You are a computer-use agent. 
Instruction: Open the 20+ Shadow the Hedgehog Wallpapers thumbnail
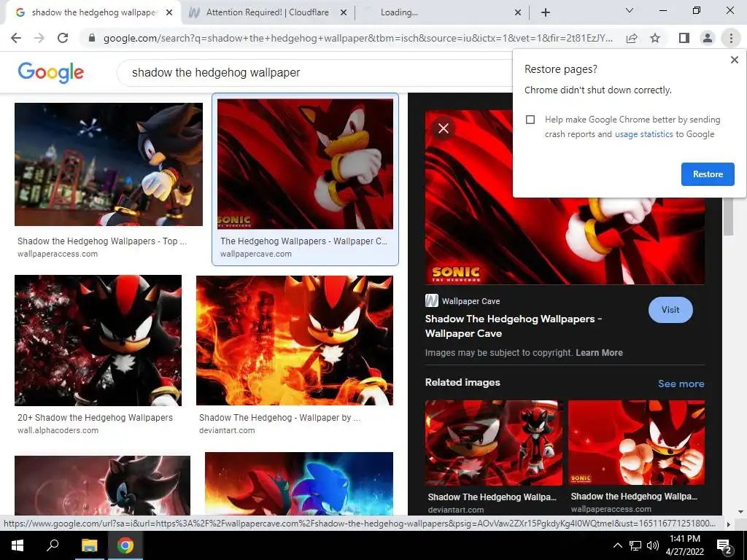98,341
